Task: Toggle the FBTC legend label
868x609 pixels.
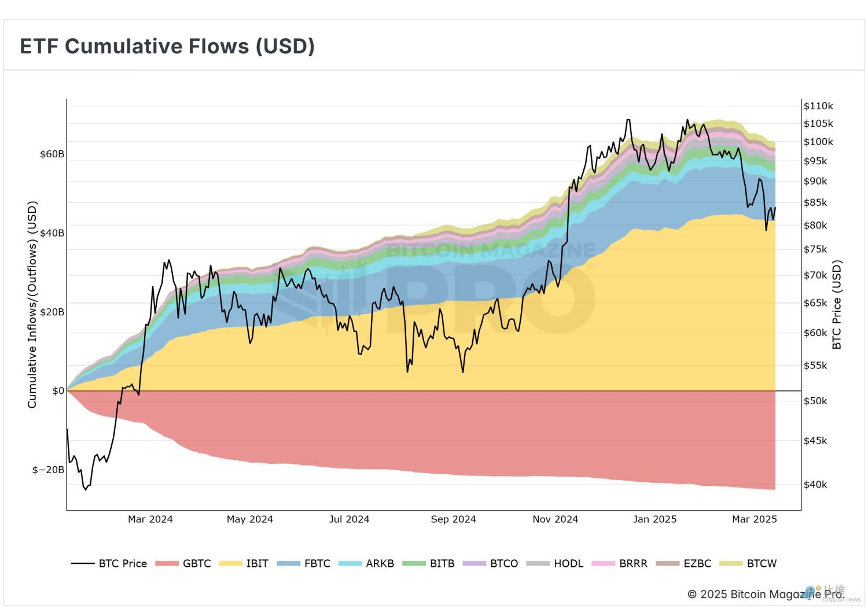Action: 317,563
